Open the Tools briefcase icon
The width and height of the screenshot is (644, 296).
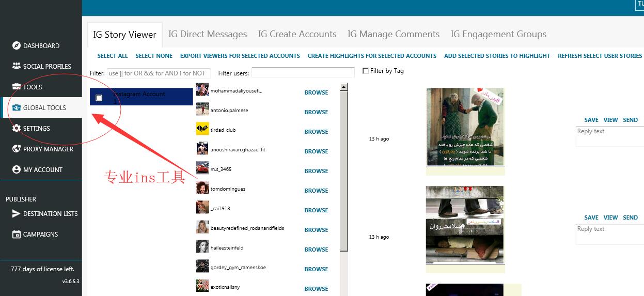point(17,87)
